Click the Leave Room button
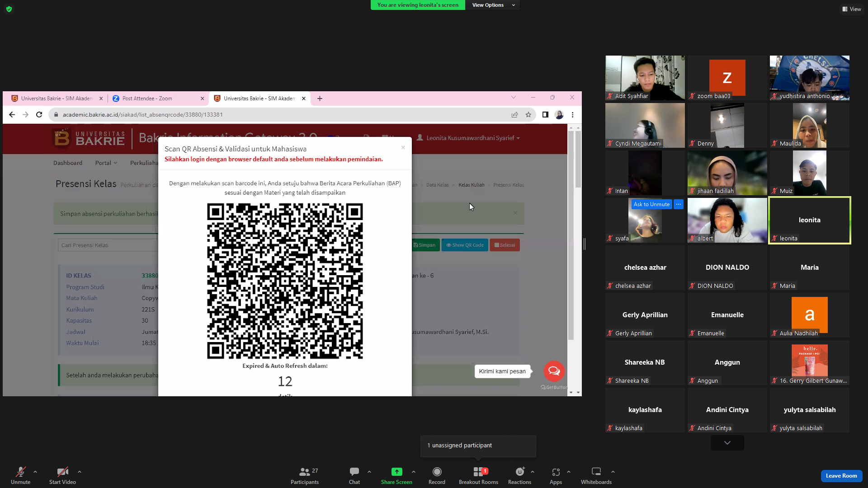This screenshot has width=868, height=488. click(841, 476)
